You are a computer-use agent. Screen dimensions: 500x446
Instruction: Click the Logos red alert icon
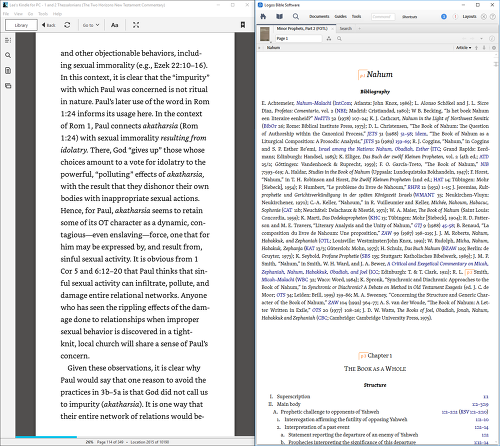coord(455,16)
